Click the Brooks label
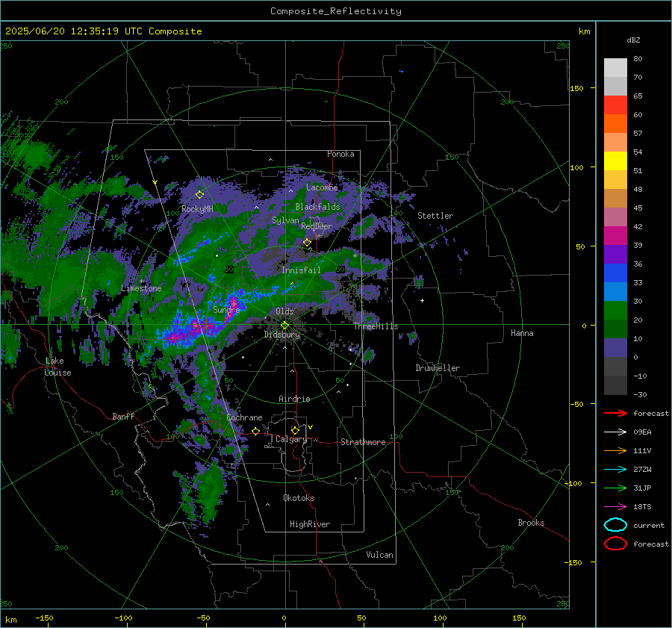Screen dimensions: 672x628 tap(531, 523)
